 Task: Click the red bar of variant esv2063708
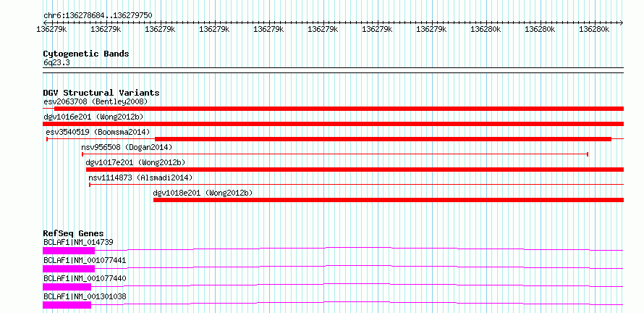click(x=339, y=109)
